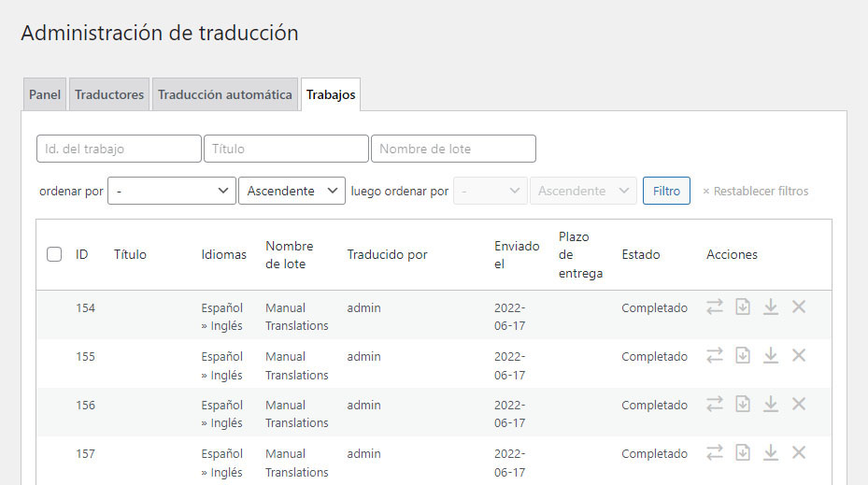Screen dimensions: 868x485
Task: Click the file download icon for job 155
Action: tap(743, 355)
